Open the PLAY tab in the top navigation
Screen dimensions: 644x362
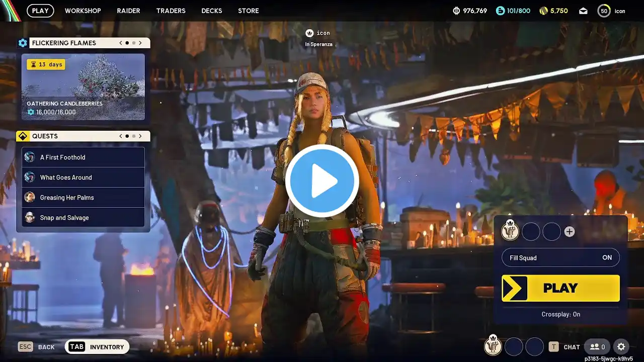tap(40, 11)
